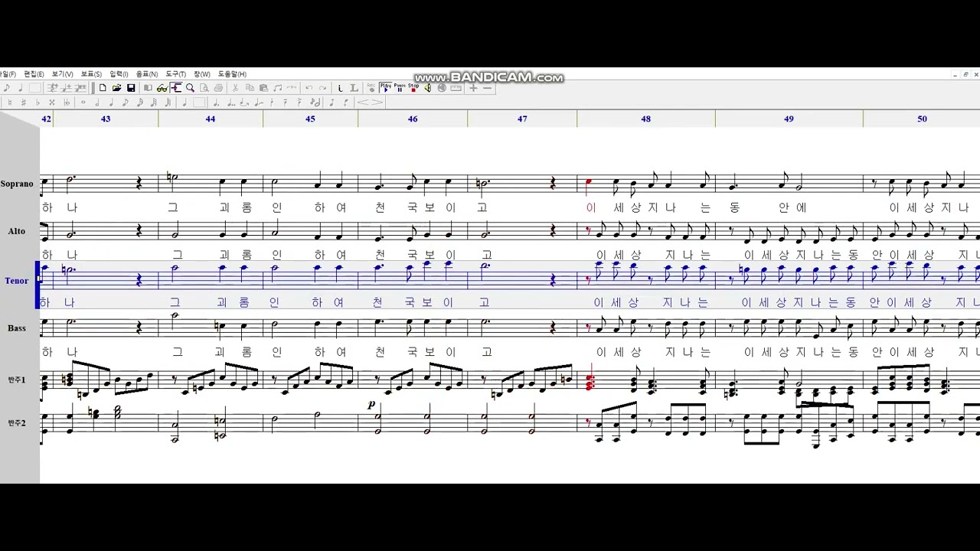Click the red note in Soprano staff
Viewport: 980px width, 551px height.
pyautogui.click(x=588, y=184)
